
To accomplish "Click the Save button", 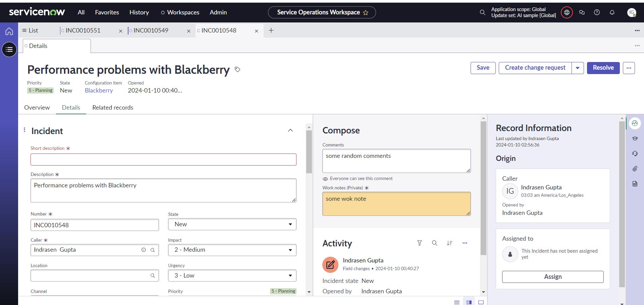I will [x=483, y=68].
